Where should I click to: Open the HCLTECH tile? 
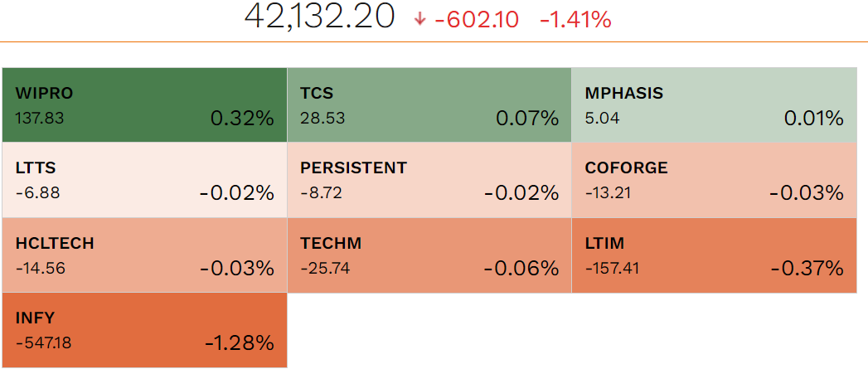pos(144,255)
